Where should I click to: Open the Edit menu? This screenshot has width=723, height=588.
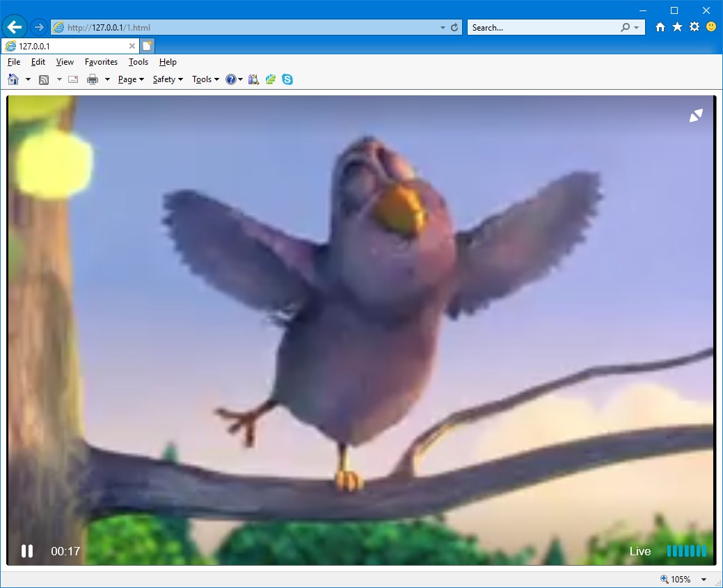coord(38,62)
